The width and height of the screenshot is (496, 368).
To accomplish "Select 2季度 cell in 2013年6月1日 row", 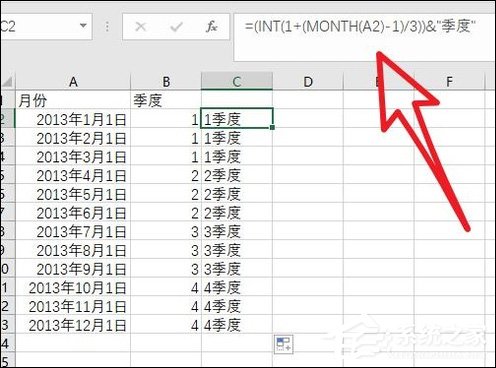I will point(237,213).
